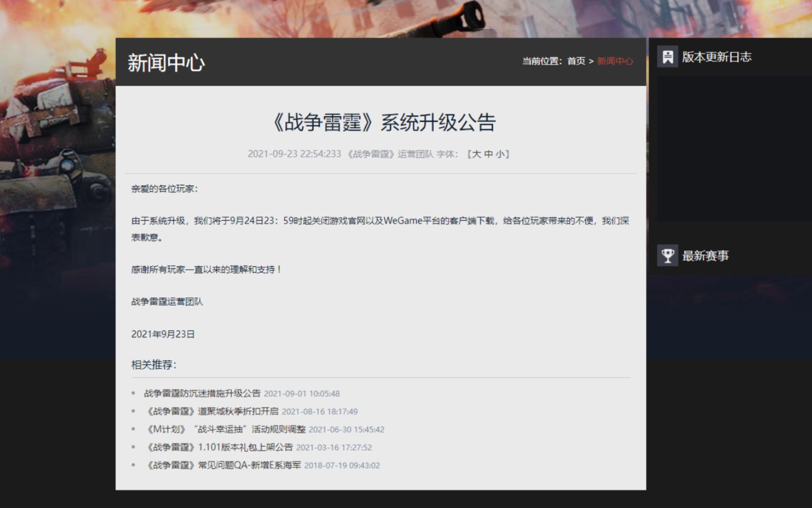Click the date 2021-09-01 10:05:48
This screenshot has width=812, height=508.
tap(302, 394)
